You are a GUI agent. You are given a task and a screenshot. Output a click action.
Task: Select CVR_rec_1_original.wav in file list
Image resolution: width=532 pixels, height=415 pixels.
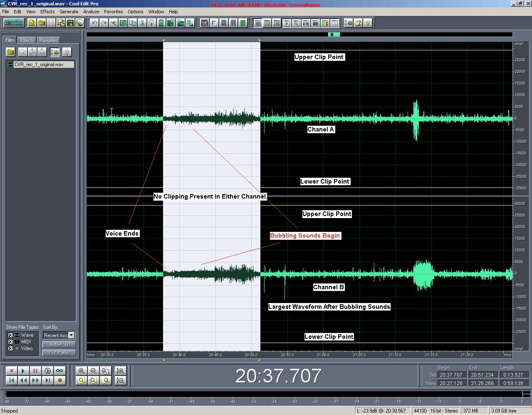click(x=39, y=65)
